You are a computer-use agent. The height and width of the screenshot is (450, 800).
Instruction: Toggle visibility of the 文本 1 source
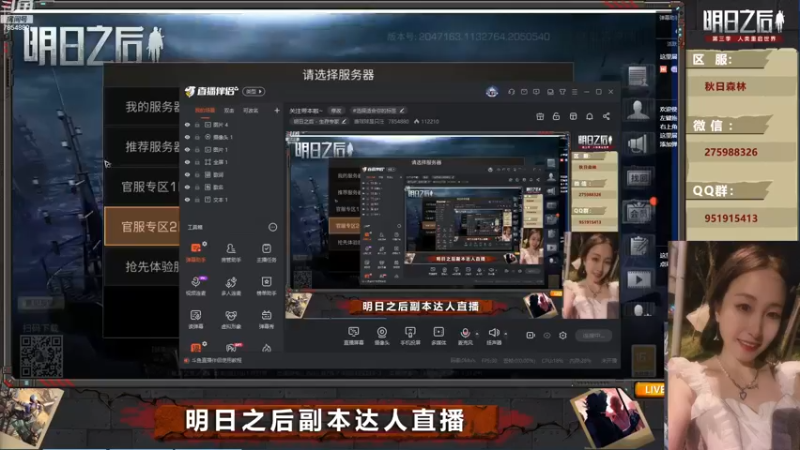[x=187, y=199]
